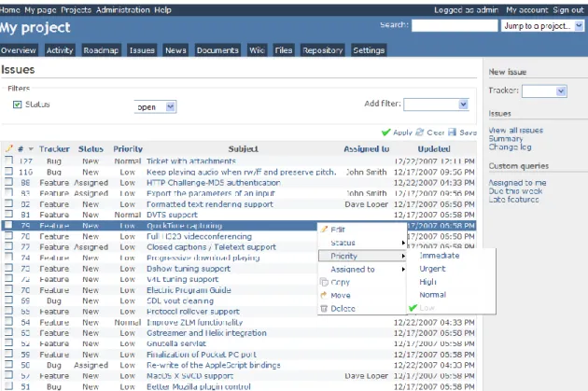Check the box for issue 127
The image size is (588, 391).
(x=8, y=161)
